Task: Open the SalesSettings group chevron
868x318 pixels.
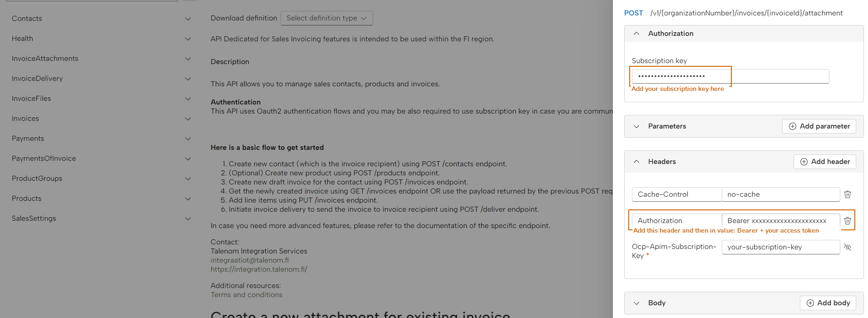Action: (x=188, y=219)
